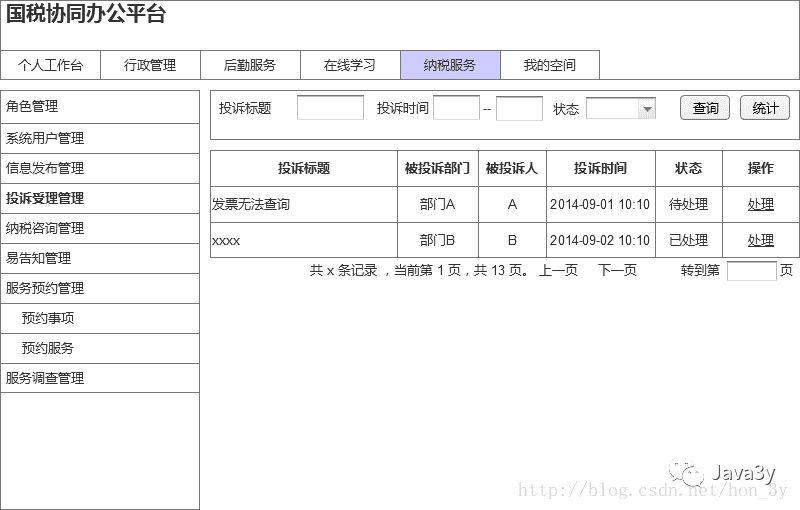Click the 投诉时间 column header
800x510 pixels.
click(x=601, y=168)
